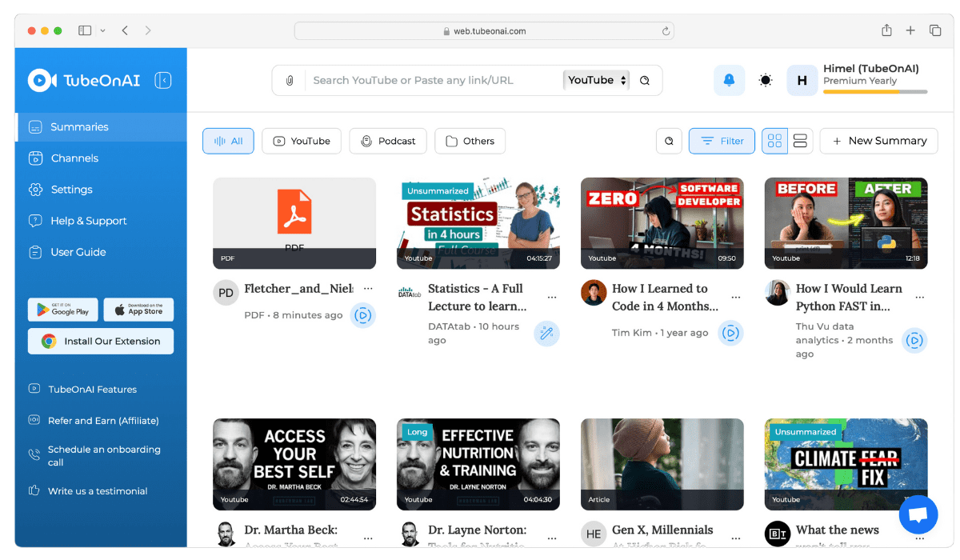Viewport: 960px width, 560px height.
Task: Open Summaries in the sidebar
Action: tap(101, 127)
